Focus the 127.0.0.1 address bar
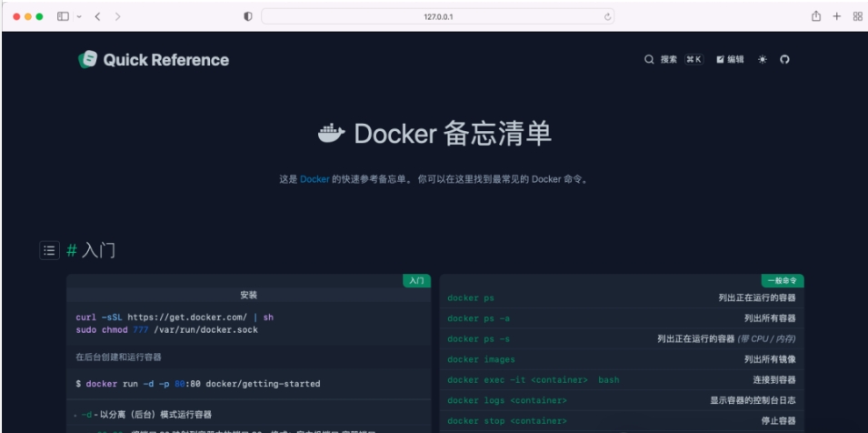The image size is (868, 433). (x=437, y=16)
